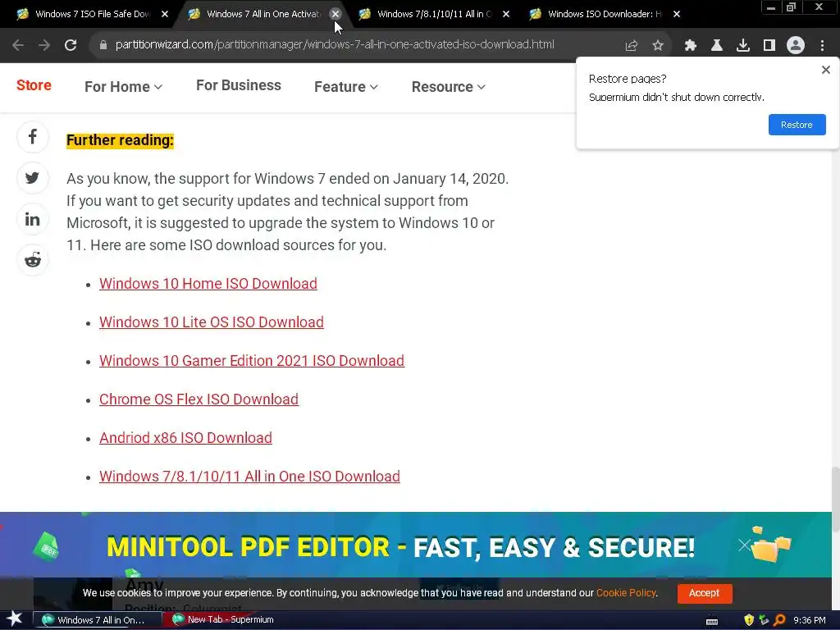Expand the Feature dropdown
The width and height of the screenshot is (840, 630).
346,87
